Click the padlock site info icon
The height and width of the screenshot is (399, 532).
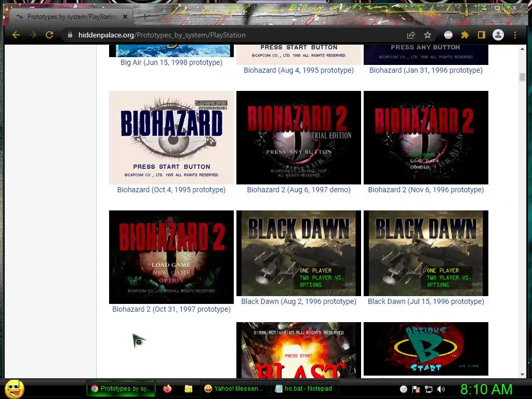coord(70,35)
